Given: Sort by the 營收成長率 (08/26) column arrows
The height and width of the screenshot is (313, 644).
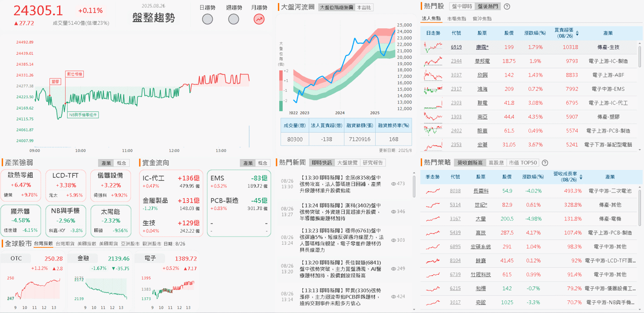Looking at the screenshot, I should click(581, 177).
